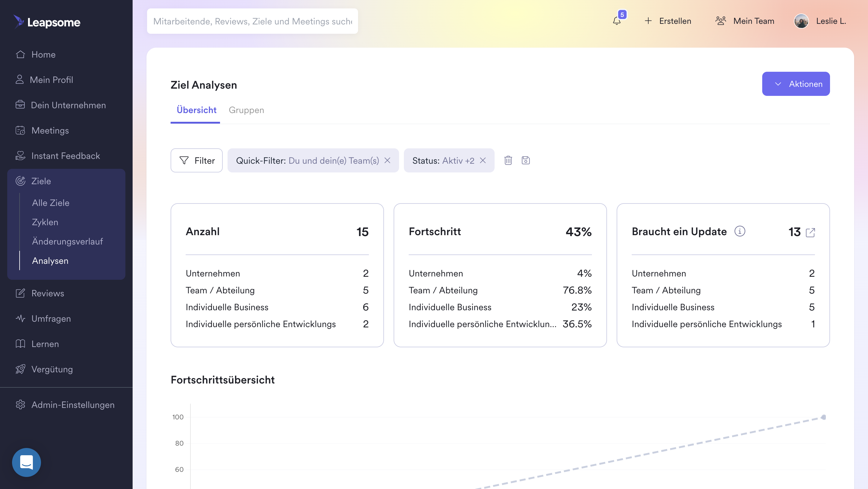868x489 pixels.
Task: Click Mein Team text in the header
Action: [x=753, y=21]
